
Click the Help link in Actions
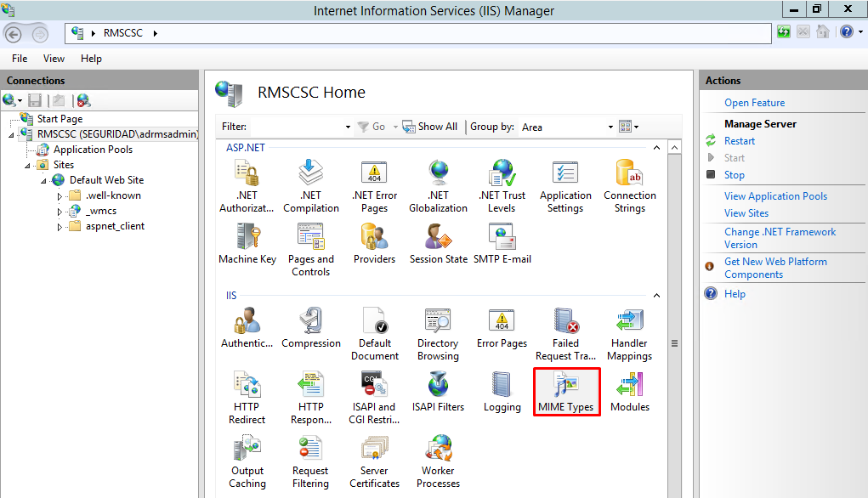[x=735, y=294]
